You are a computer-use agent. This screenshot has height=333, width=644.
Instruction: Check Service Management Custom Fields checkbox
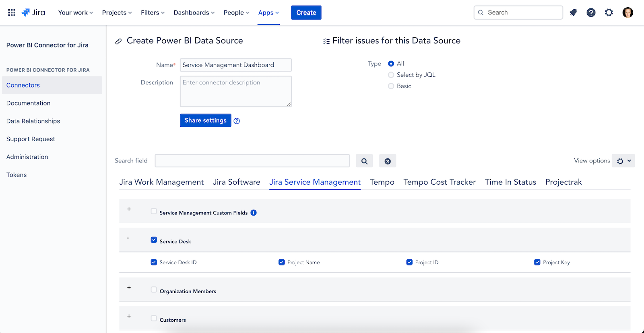[154, 211]
